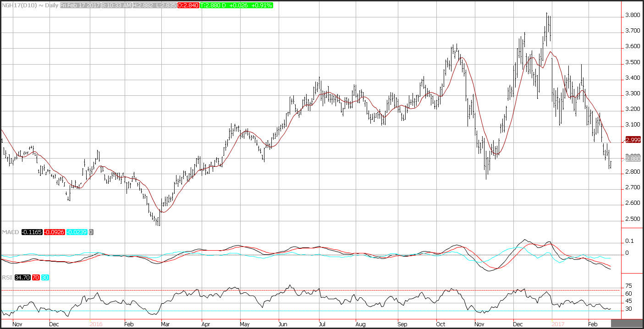The height and width of the screenshot is (329, 644).
Task: Select the black MACD value -0.1165
Action: (x=32, y=232)
